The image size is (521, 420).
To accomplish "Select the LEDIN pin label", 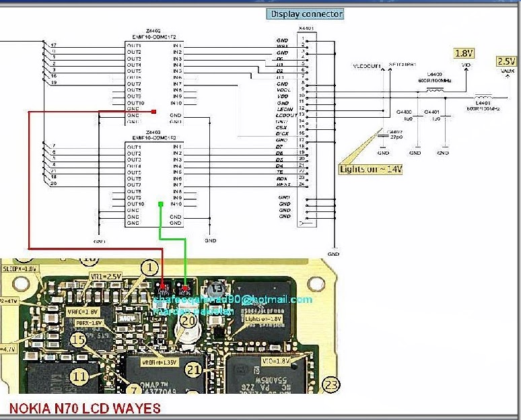I will click(x=285, y=109).
